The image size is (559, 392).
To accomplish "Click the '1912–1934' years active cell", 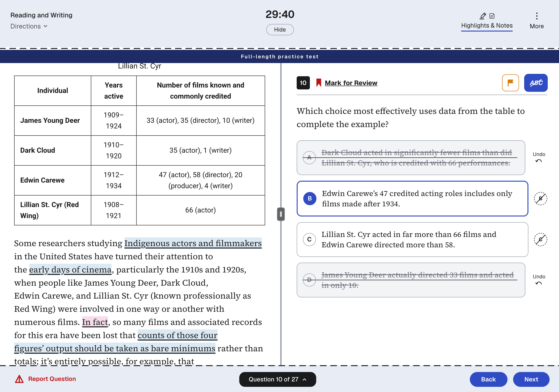I will tap(113, 180).
